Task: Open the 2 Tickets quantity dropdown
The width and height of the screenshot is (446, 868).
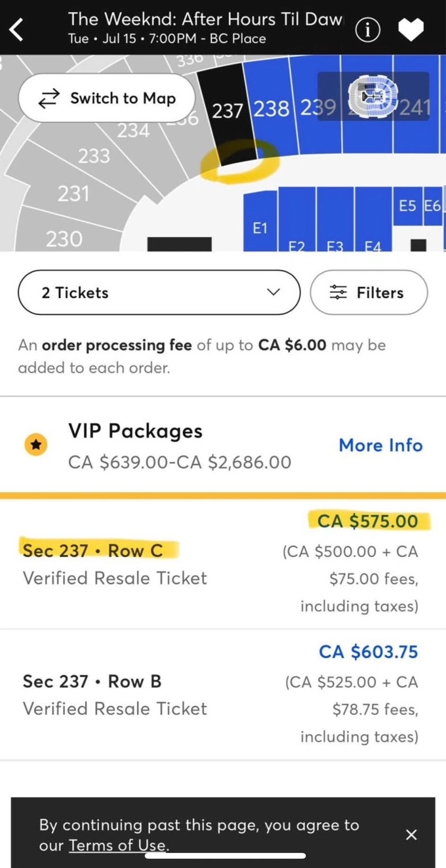Action: pos(159,292)
